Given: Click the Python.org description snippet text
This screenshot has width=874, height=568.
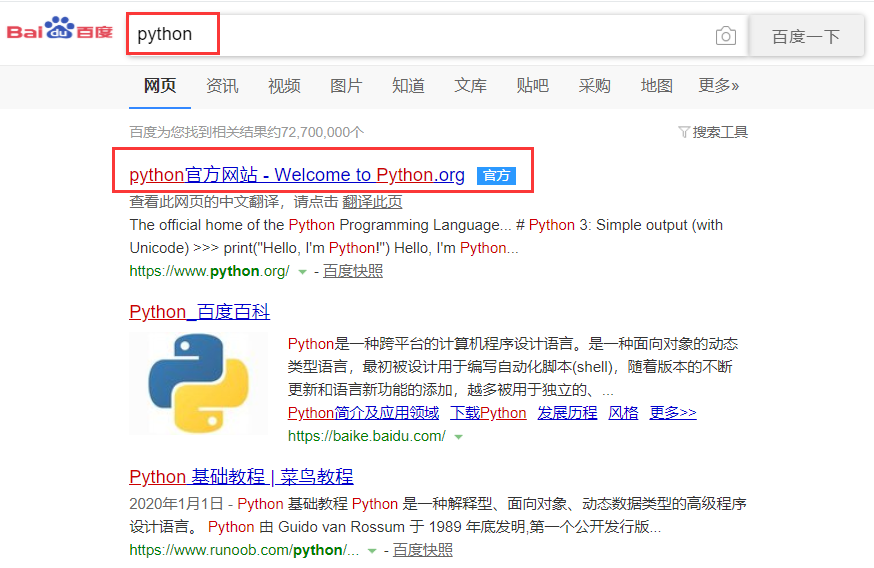Looking at the screenshot, I should coord(426,236).
